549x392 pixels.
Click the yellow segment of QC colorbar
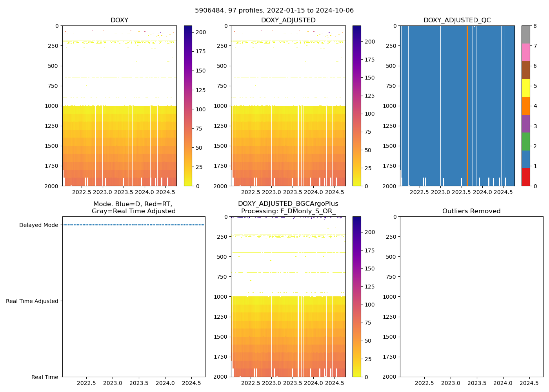click(525, 88)
